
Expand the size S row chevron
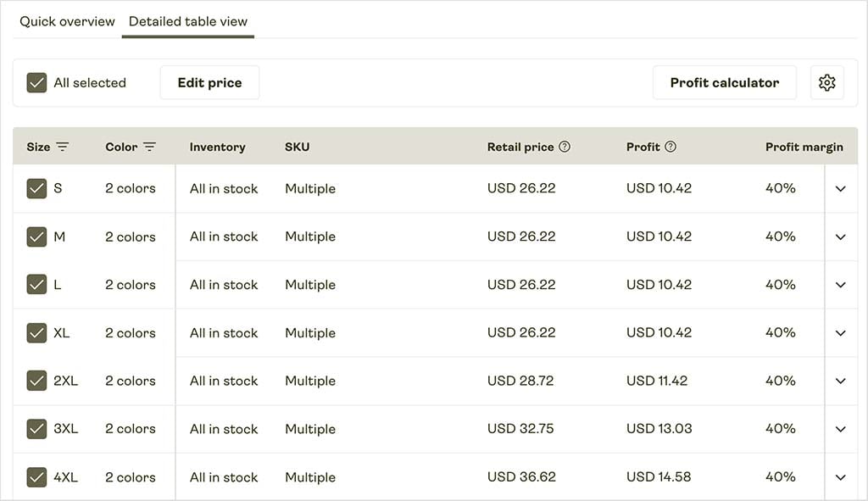point(840,188)
